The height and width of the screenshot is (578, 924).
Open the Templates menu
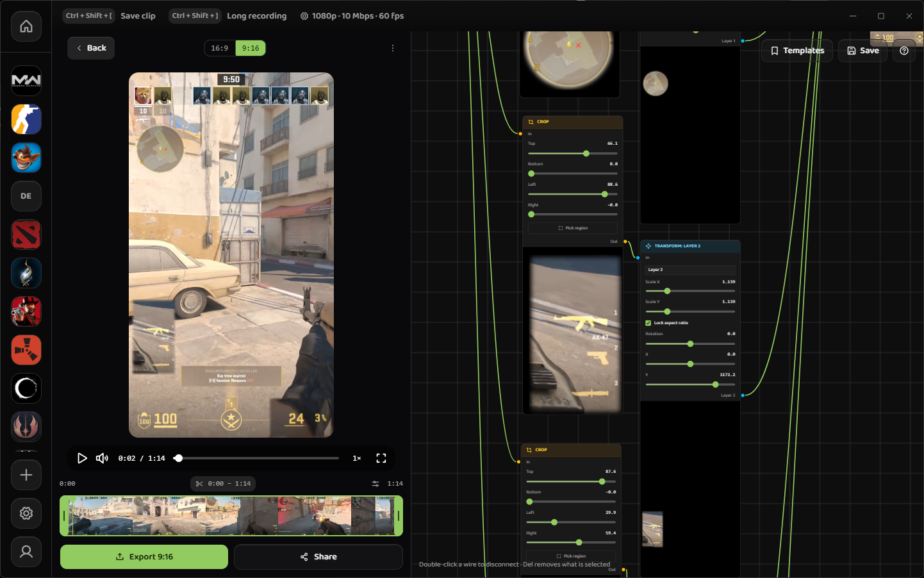pyautogui.click(x=797, y=51)
